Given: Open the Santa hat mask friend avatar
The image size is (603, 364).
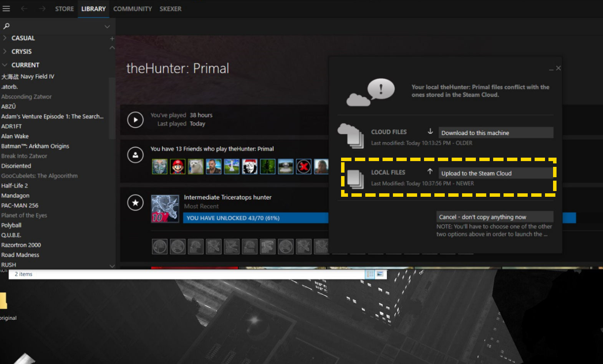Looking at the screenshot, I should pyautogui.click(x=250, y=166).
